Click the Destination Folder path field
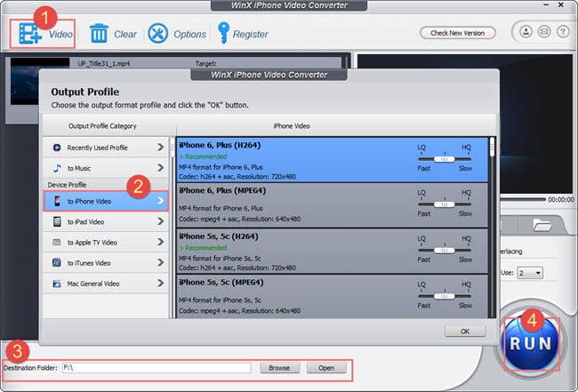The height and width of the screenshot is (392, 578). 157,368
